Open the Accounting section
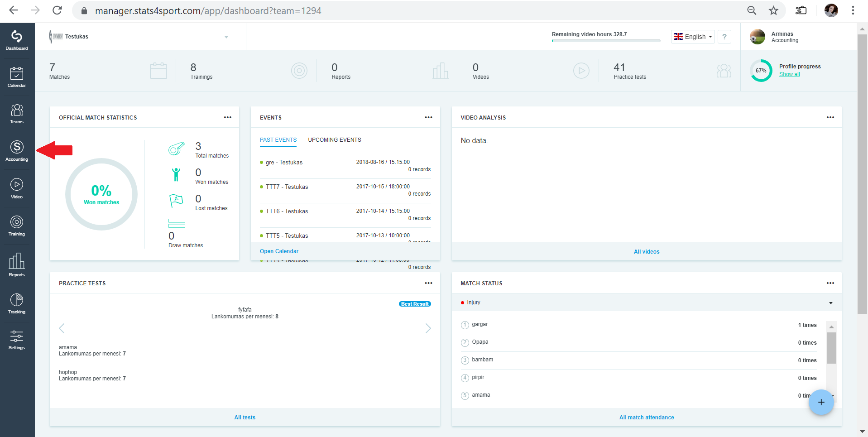 17,151
